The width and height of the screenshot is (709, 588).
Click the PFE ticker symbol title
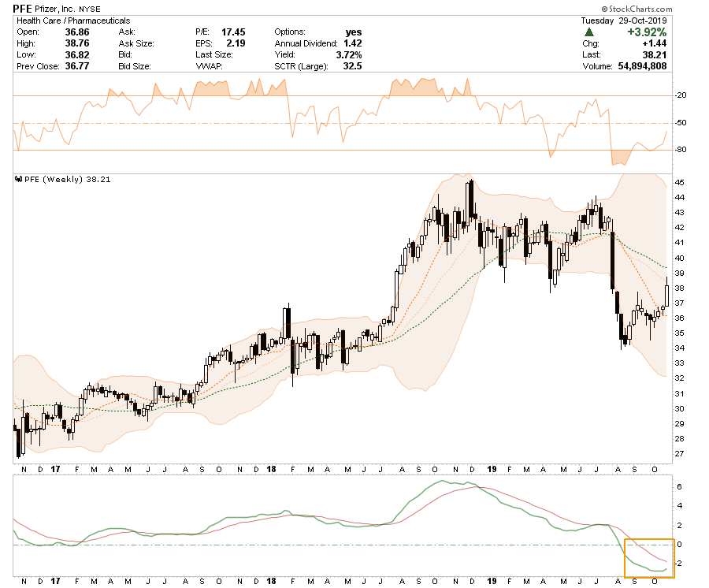click(x=22, y=9)
